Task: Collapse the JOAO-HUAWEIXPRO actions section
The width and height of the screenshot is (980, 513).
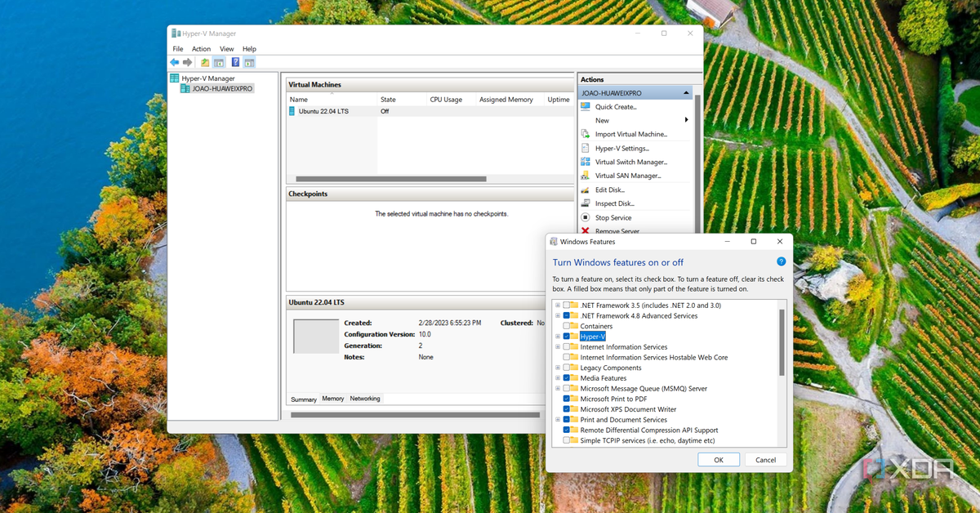Action: coord(686,93)
